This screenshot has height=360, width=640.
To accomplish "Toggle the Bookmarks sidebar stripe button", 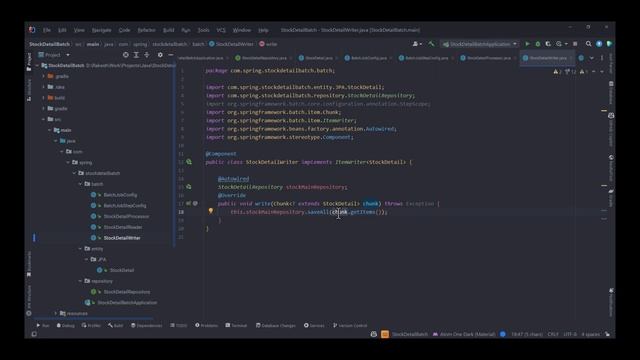I will pyautogui.click(x=29, y=264).
